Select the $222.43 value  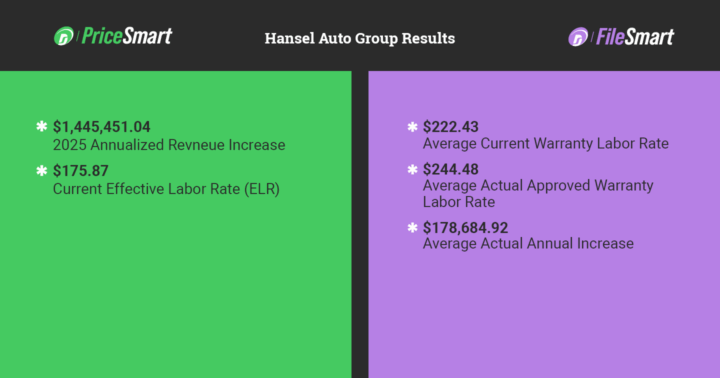(x=450, y=127)
